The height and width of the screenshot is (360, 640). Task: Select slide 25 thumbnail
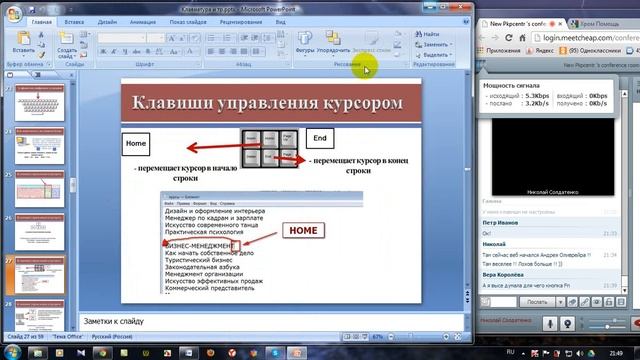click(x=40, y=189)
